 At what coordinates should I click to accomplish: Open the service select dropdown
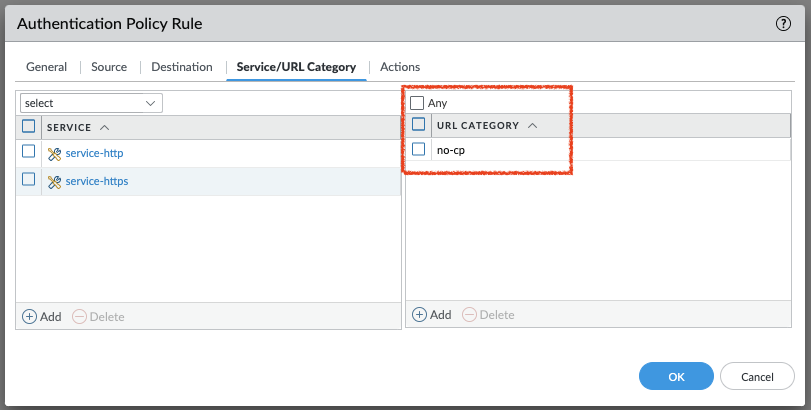(91, 103)
